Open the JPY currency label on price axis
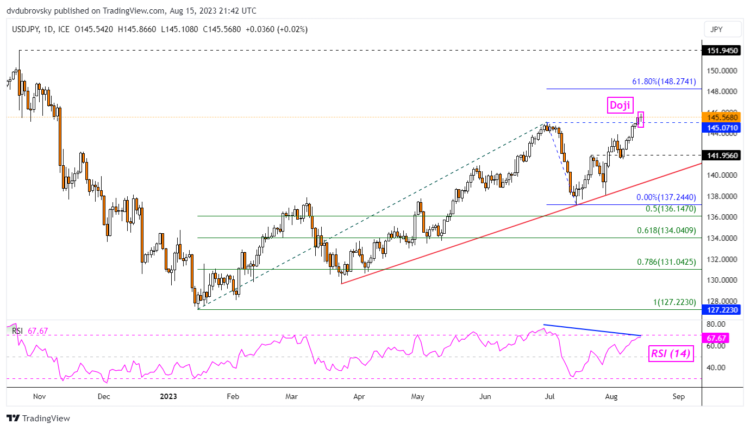750x430 pixels. pos(716,30)
